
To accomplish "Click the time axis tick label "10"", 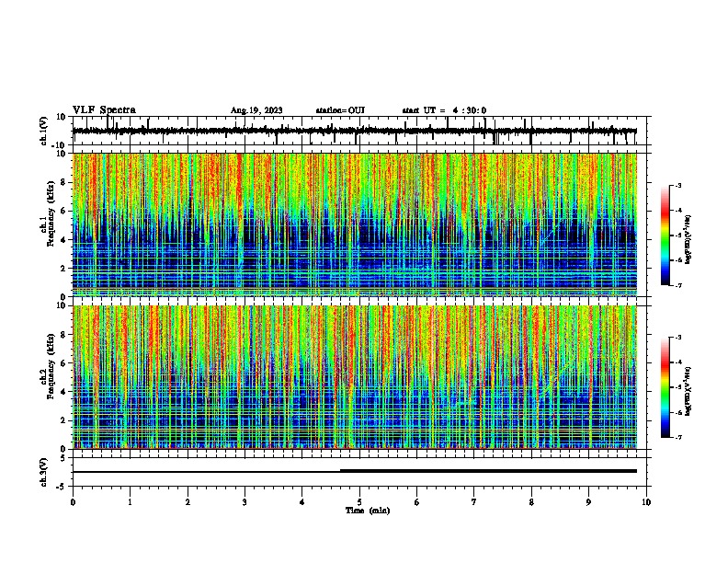I will [x=646, y=502].
